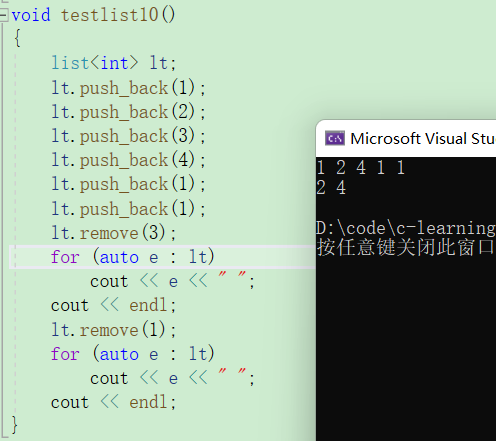
Task: Click the list<int> lt declaration line
Action: coord(113,63)
